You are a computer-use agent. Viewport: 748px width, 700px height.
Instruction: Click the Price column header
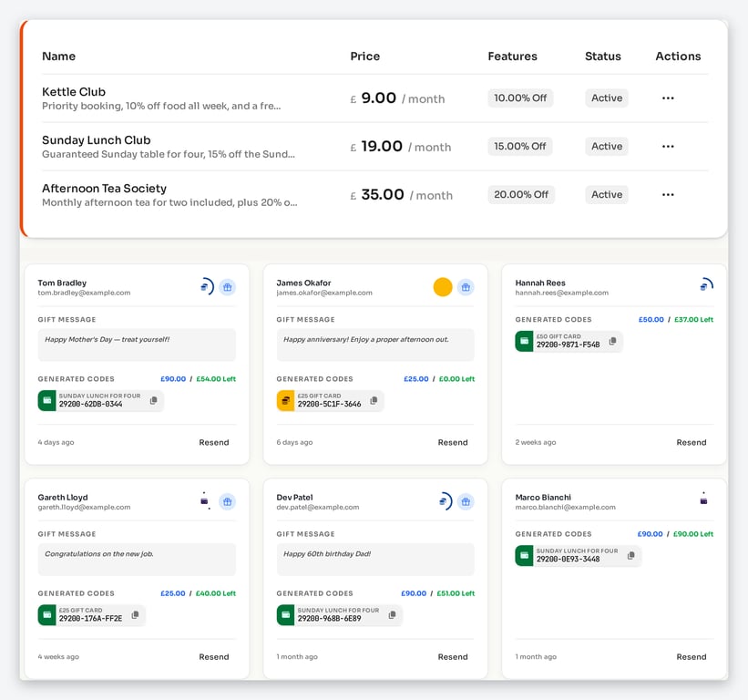[x=365, y=57]
